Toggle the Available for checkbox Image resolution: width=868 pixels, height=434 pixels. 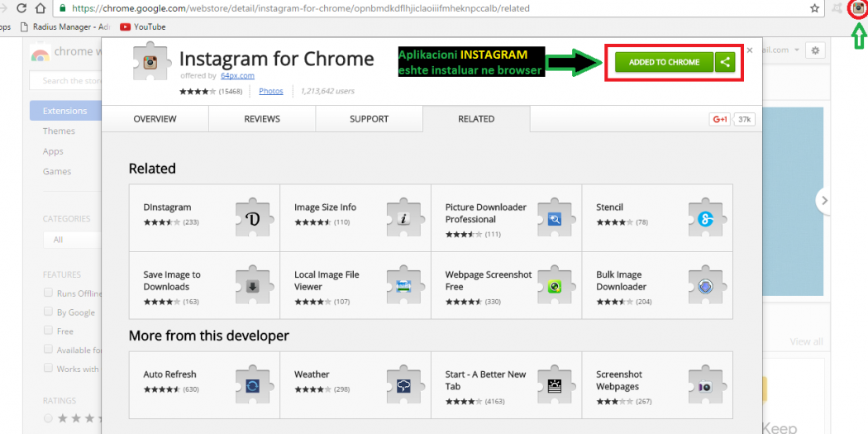[x=48, y=350]
